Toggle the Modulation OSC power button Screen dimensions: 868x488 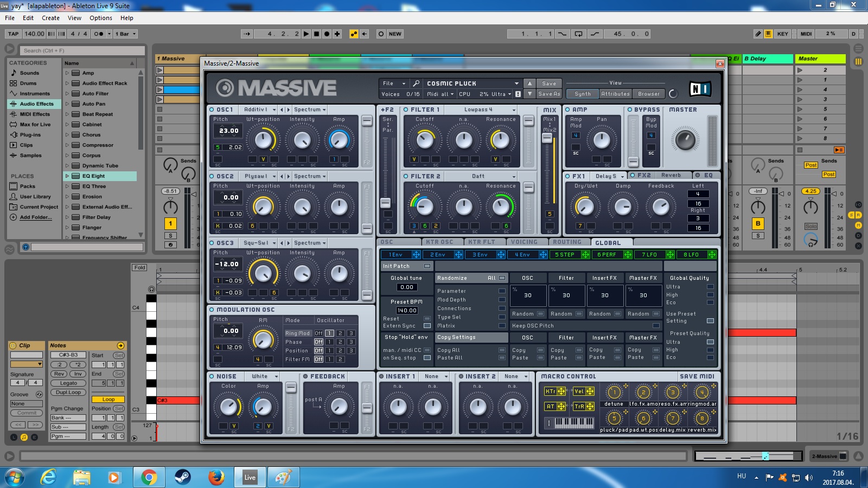click(x=212, y=310)
